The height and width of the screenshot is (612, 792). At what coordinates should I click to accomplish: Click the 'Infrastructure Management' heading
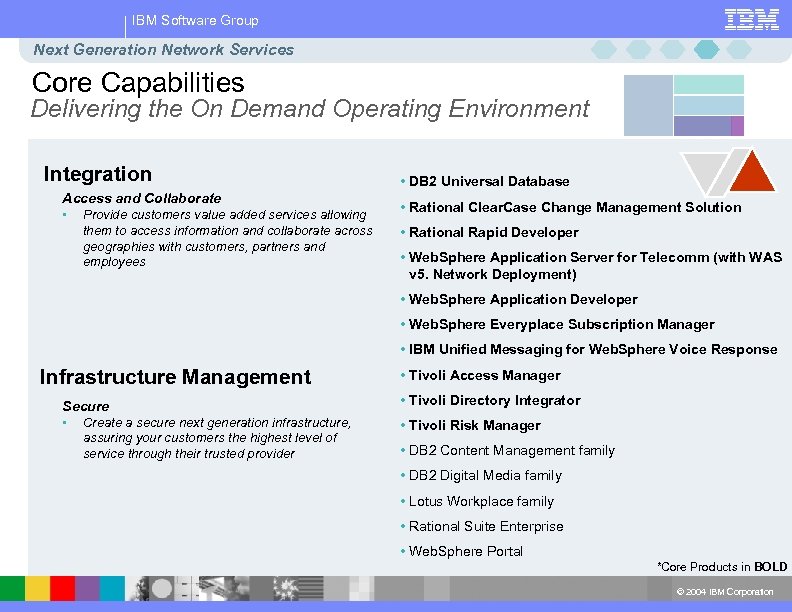(x=175, y=377)
